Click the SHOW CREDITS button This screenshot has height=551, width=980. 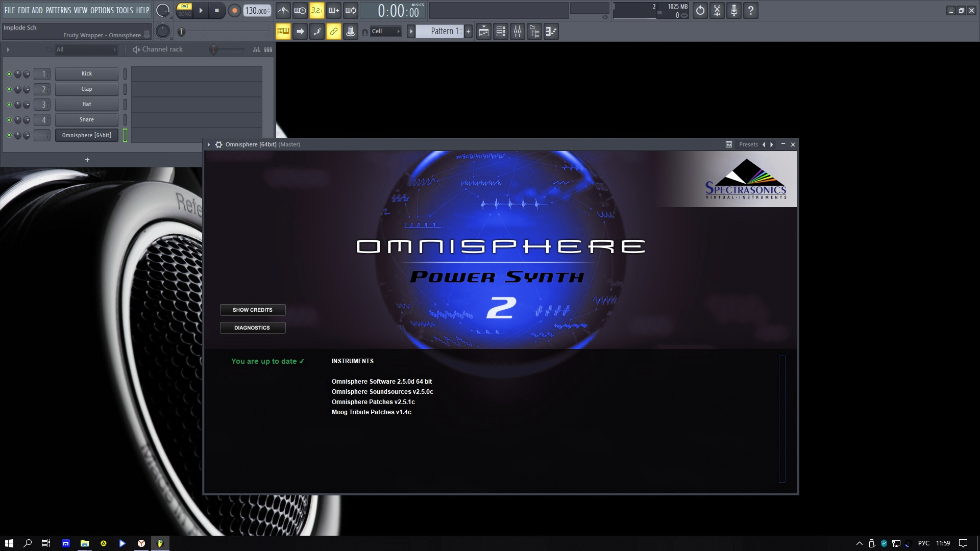click(x=253, y=310)
